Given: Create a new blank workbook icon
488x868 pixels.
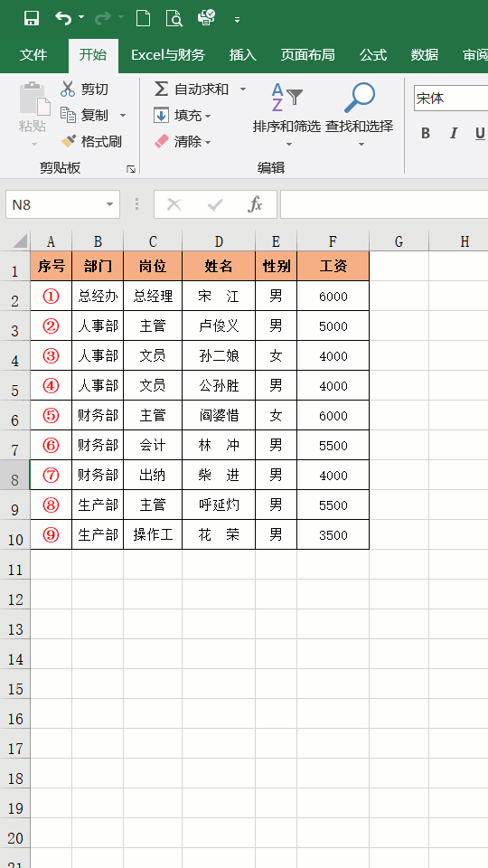Looking at the screenshot, I should point(143,18).
